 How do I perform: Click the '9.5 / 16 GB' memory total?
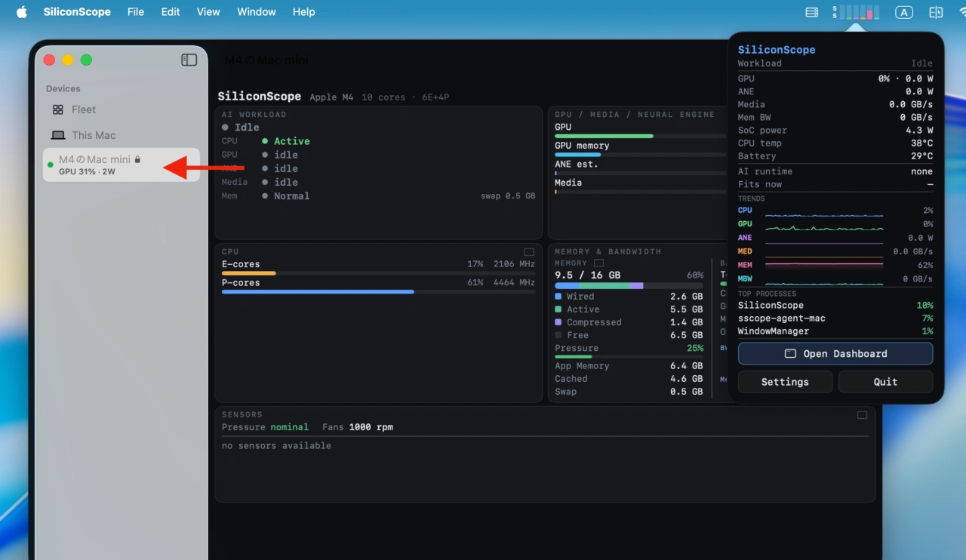tap(588, 275)
